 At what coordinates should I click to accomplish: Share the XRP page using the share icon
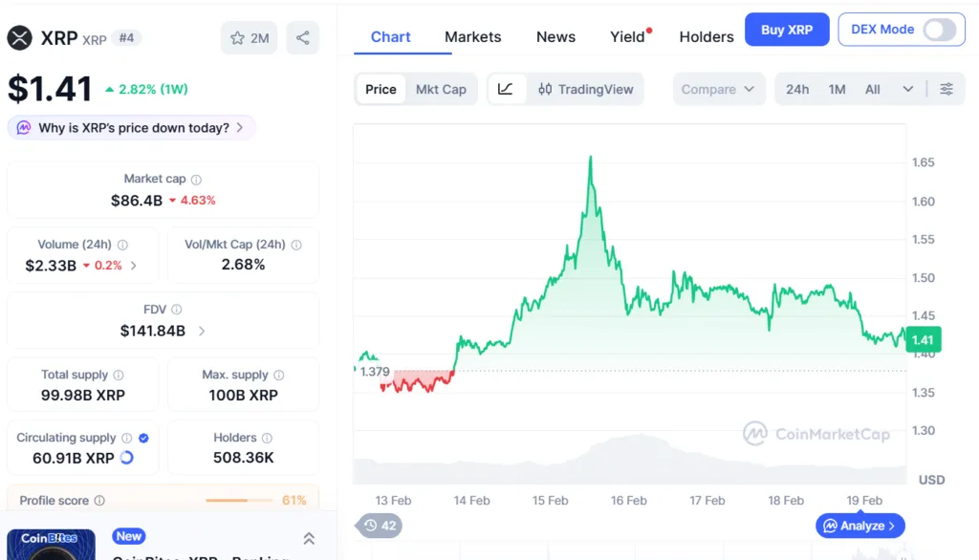point(302,38)
